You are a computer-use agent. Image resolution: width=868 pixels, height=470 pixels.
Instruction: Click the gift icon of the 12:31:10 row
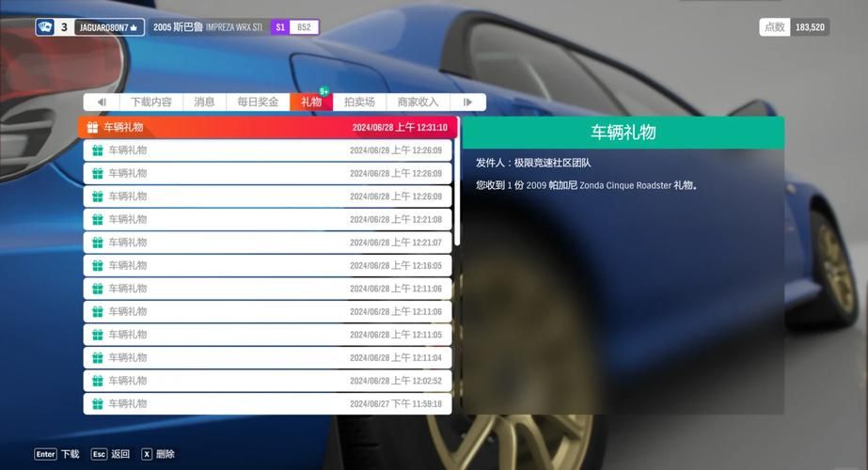[92, 127]
